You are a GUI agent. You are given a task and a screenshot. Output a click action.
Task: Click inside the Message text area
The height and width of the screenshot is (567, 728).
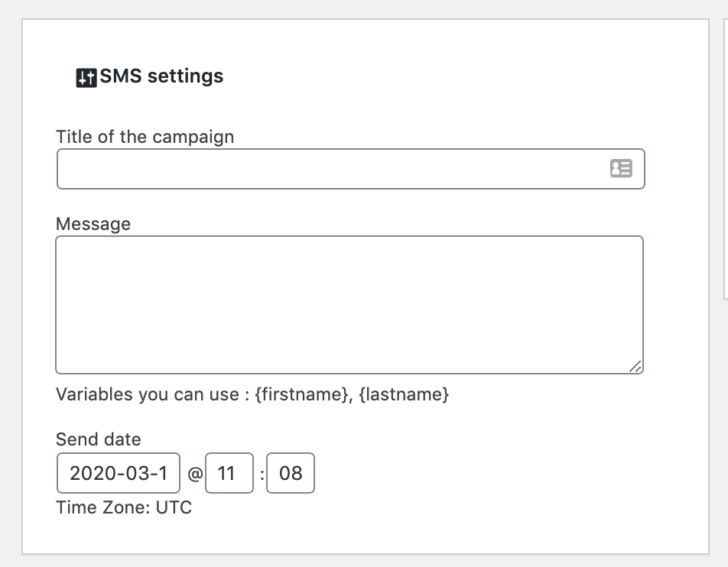pos(349,305)
